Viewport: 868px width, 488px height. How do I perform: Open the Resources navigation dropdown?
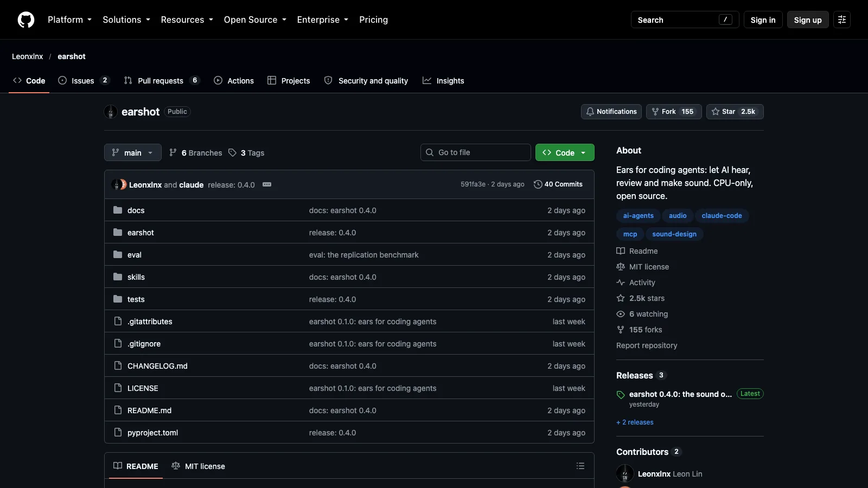pos(187,20)
